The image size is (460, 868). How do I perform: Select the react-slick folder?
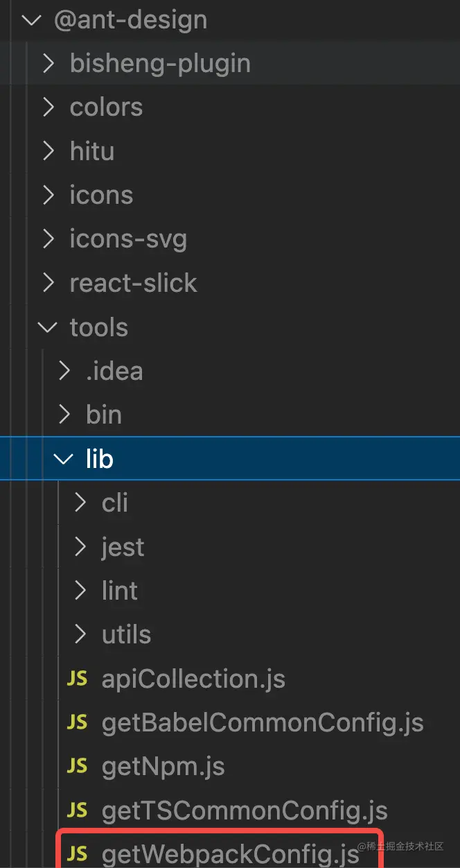(x=133, y=283)
